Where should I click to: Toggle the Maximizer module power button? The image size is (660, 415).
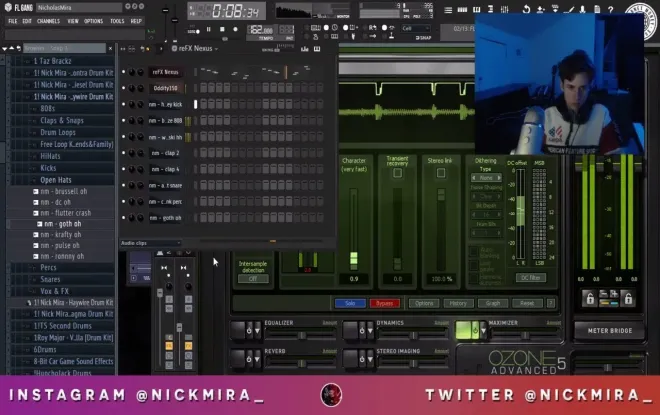475,331
